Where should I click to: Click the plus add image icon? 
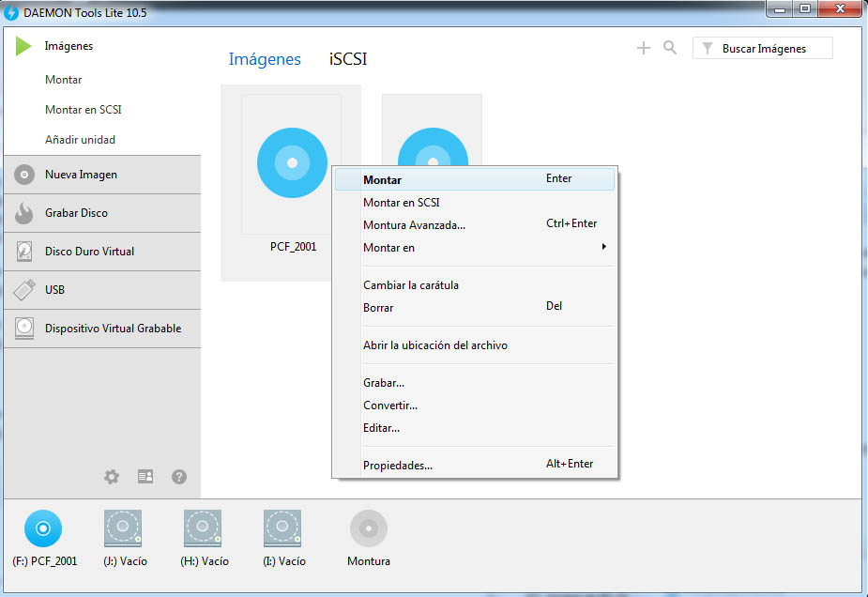[x=643, y=48]
